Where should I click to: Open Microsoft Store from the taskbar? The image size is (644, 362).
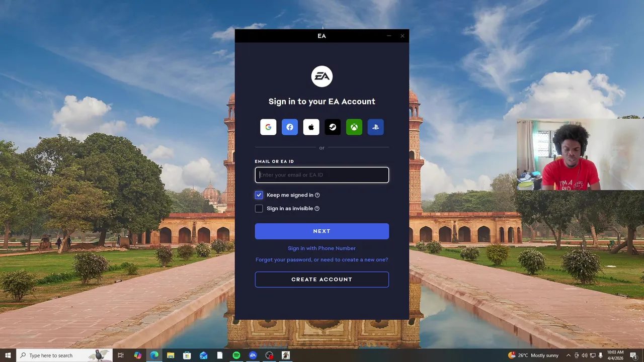[187, 355]
